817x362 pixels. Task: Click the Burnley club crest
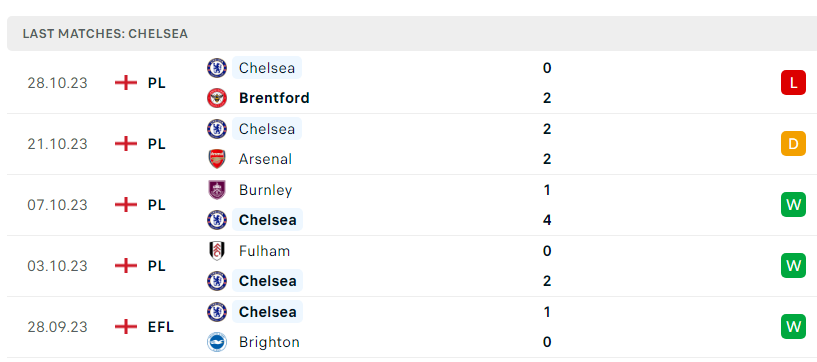[x=217, y=190]
